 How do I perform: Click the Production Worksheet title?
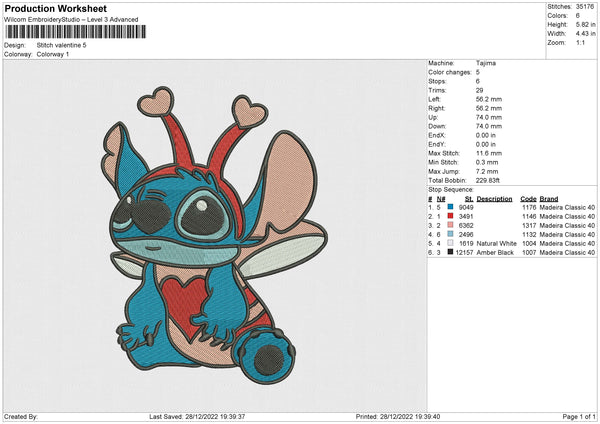point(55,8)
